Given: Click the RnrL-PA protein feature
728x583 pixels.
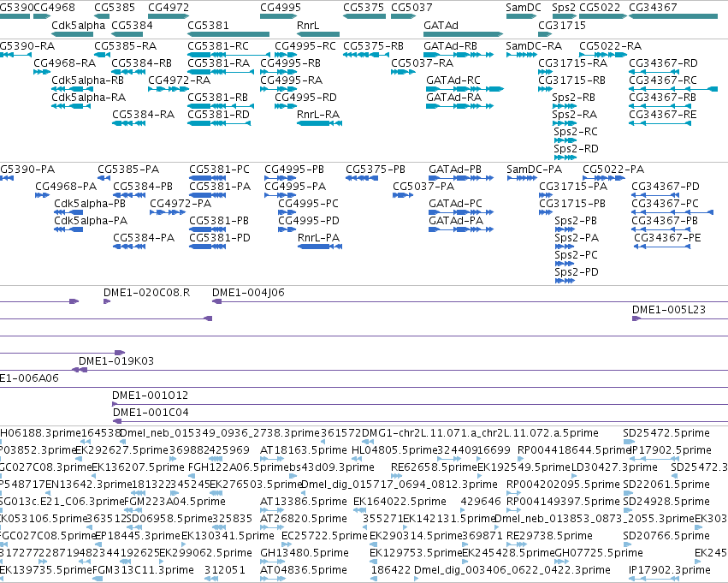Looking at the screenshot, I should coord(320,247).
